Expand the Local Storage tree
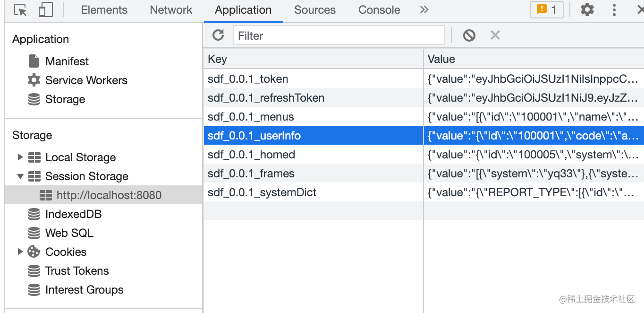Viewport: 644px width, 313px height. pyautogui.click(x=20, y=157)
